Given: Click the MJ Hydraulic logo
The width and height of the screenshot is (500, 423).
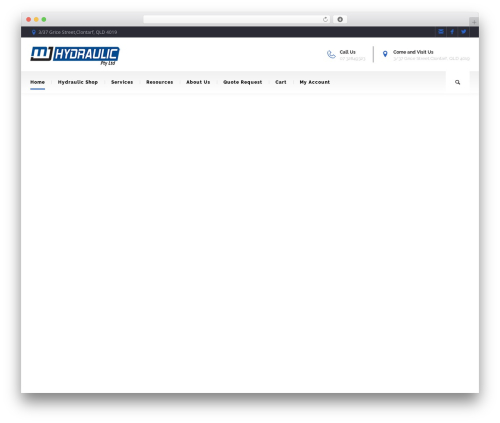Looking at the screenshot, I should coord(75,56).
